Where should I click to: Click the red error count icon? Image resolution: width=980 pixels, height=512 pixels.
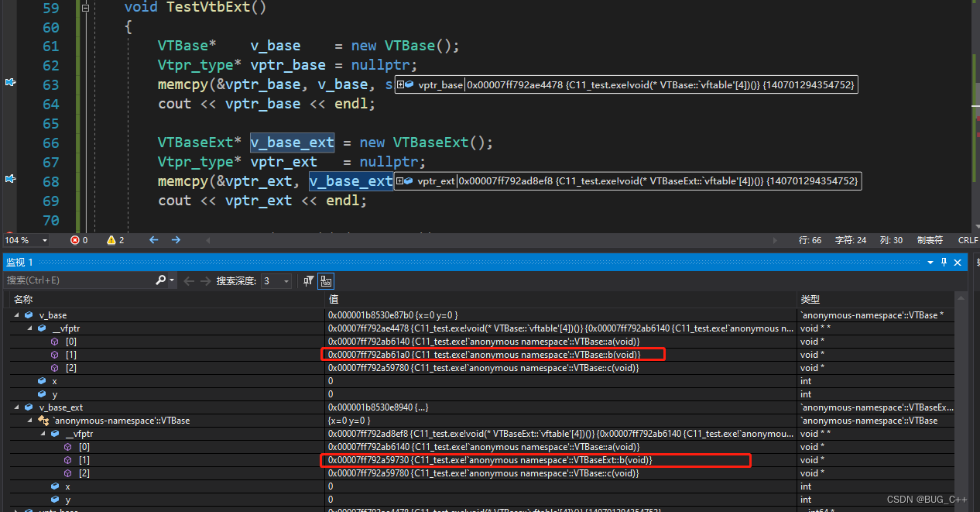point(75,240)
